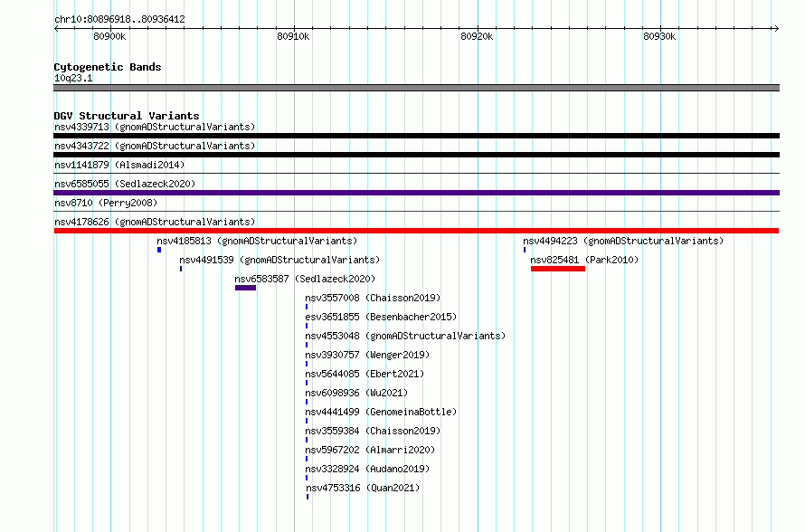
Task: Select the red bar under nsv825481
Action: pyautogui.click(x=558, y=269)
